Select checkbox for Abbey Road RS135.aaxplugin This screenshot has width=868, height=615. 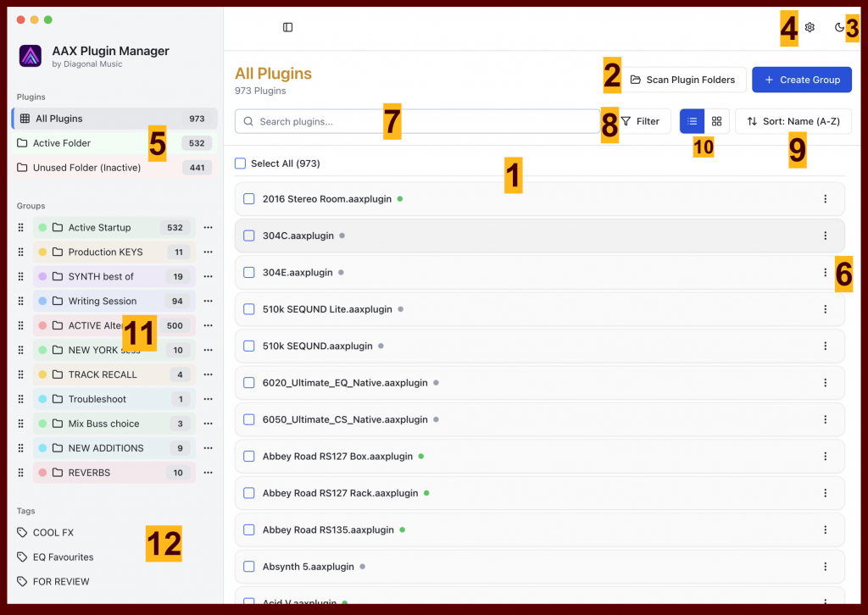click(x=249, y=529)
